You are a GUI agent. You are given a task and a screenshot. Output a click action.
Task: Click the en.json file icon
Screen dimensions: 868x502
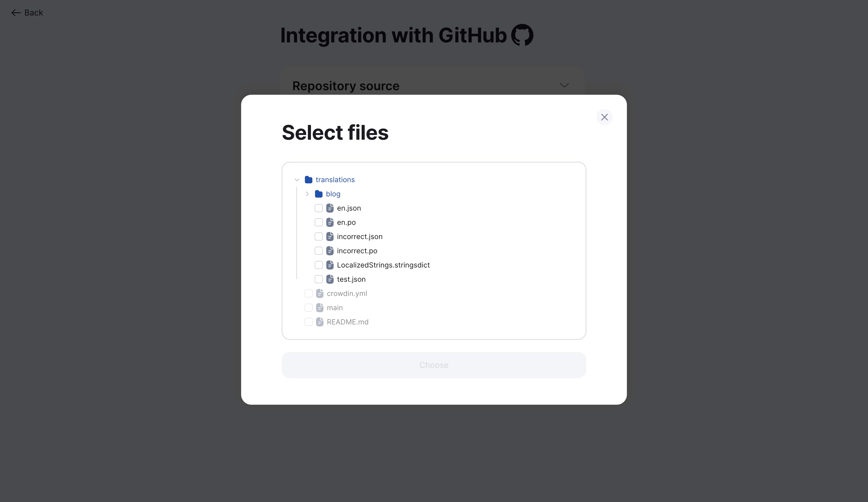pos(330,208)
